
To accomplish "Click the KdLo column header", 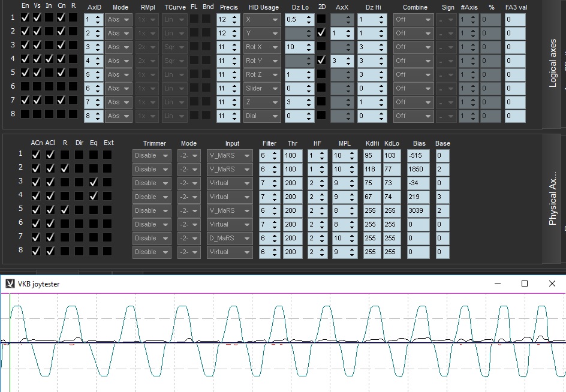I will click(392, 143).
